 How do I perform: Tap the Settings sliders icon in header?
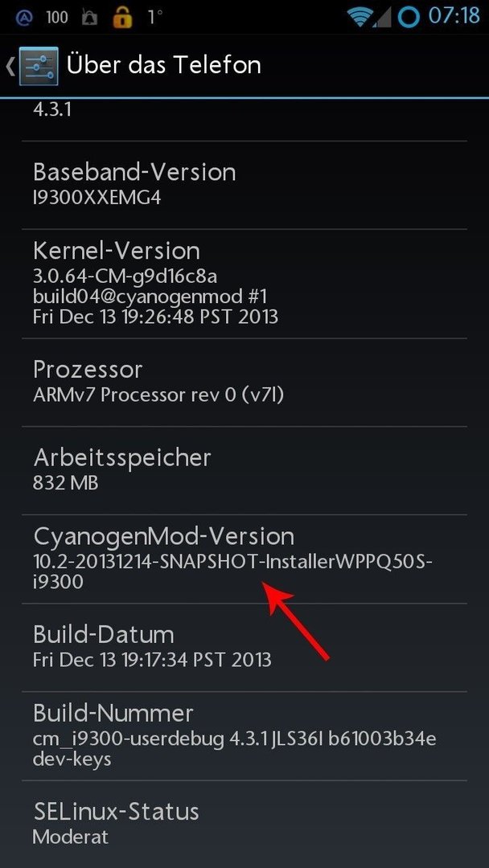(39, 66)
